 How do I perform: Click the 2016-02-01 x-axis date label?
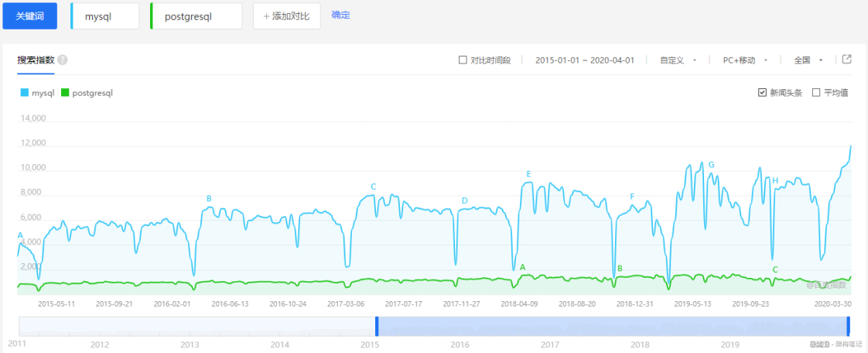(173, 303)
